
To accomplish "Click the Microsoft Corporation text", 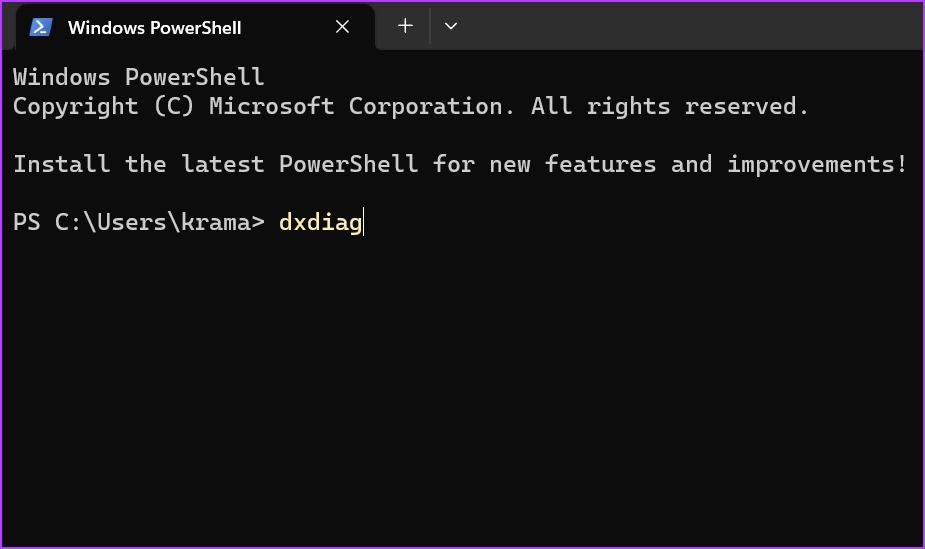I will pyautogui.click(x=362, y=106).
